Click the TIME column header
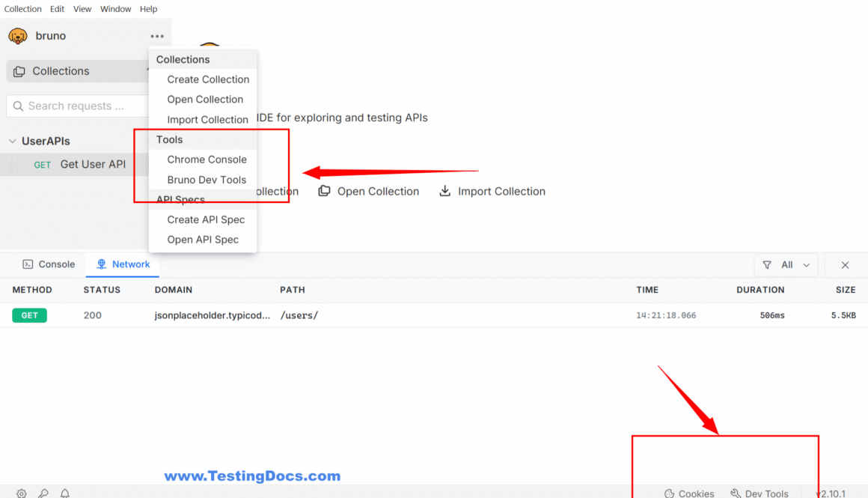 (647, 290)
